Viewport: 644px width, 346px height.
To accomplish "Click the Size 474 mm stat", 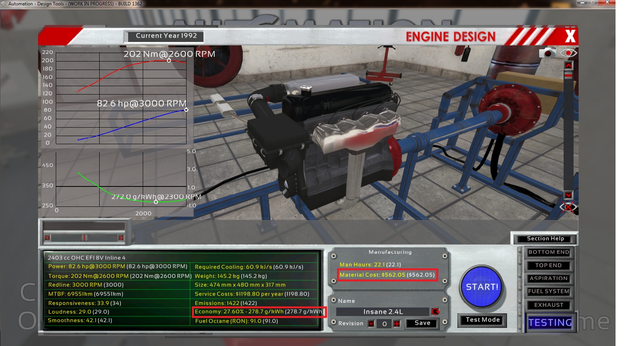I will tap(240, 285).
